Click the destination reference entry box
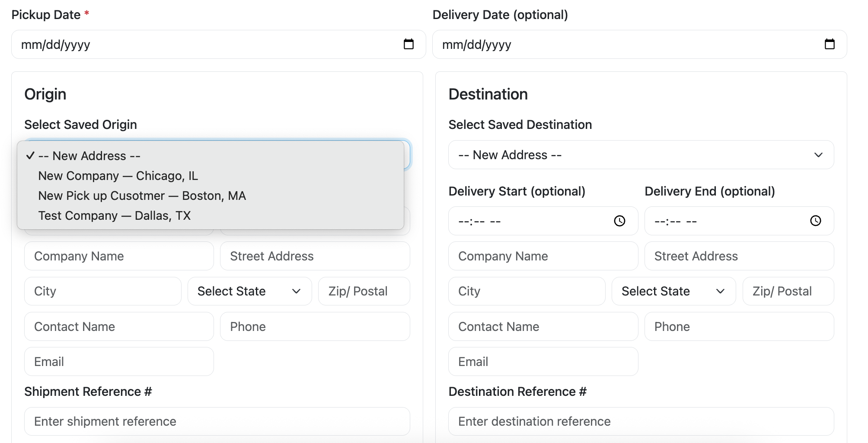The height and width of the screenshot is (443, 868). point(641,421)
